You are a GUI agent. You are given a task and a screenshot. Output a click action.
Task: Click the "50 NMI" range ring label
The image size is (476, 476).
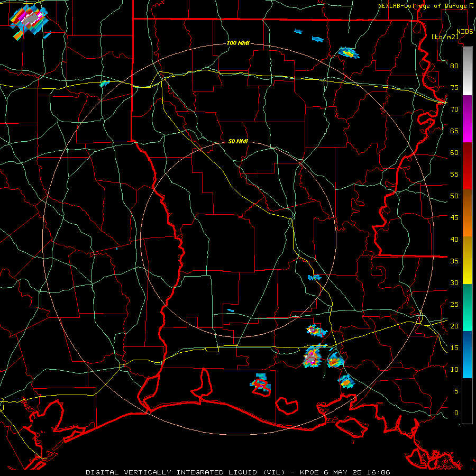coord(238,141)
